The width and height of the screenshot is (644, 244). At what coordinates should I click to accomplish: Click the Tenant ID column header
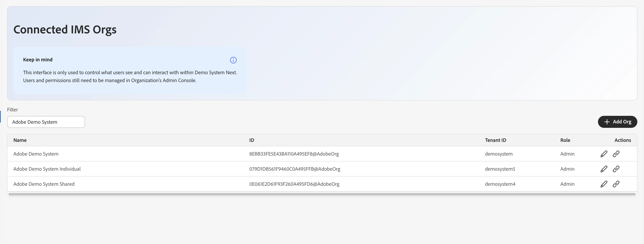click(x=495, y=140)
